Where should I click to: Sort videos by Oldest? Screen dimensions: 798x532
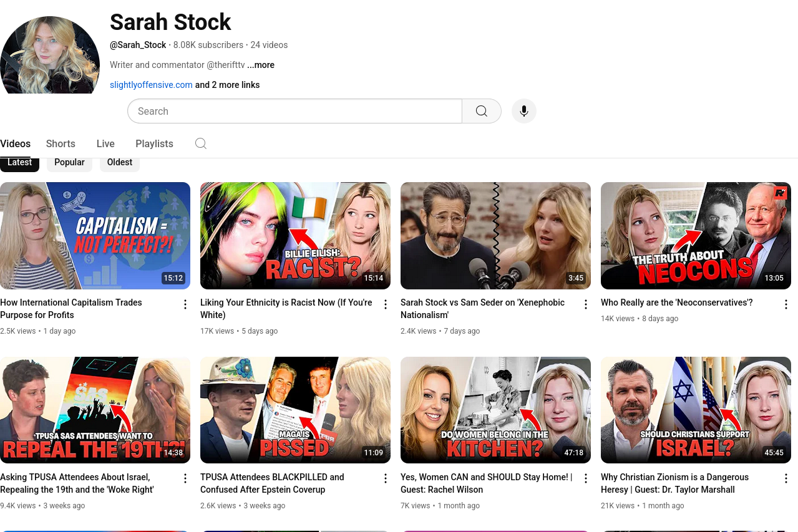click(120, 163)
